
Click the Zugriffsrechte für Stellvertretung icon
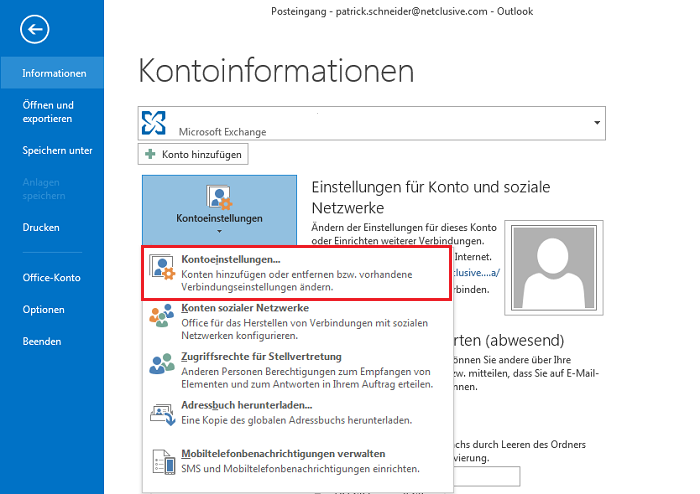162,364
